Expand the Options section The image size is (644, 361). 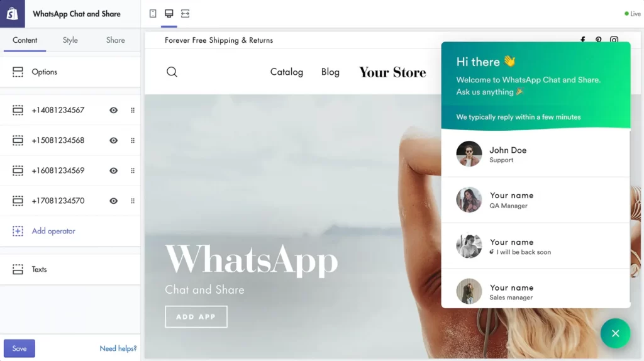[x=70, y=72]
